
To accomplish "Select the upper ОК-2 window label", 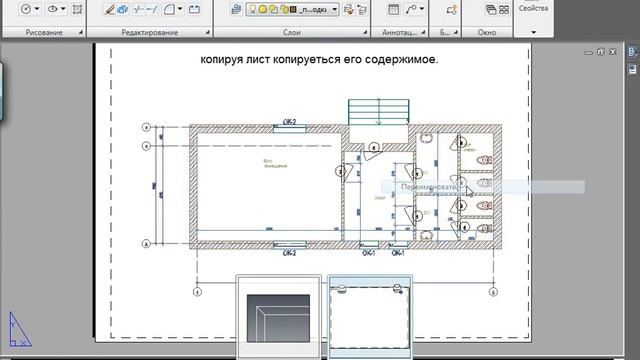I will click(x=289, y=122).
